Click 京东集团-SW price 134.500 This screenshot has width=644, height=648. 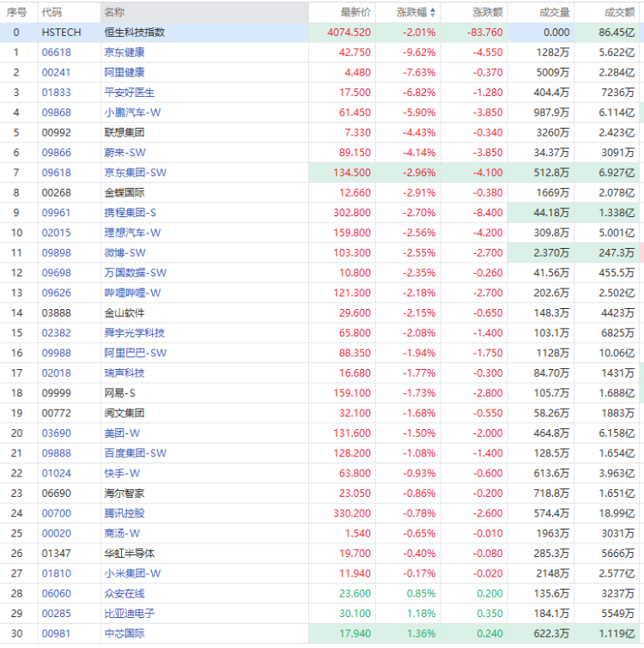point(352,173)
